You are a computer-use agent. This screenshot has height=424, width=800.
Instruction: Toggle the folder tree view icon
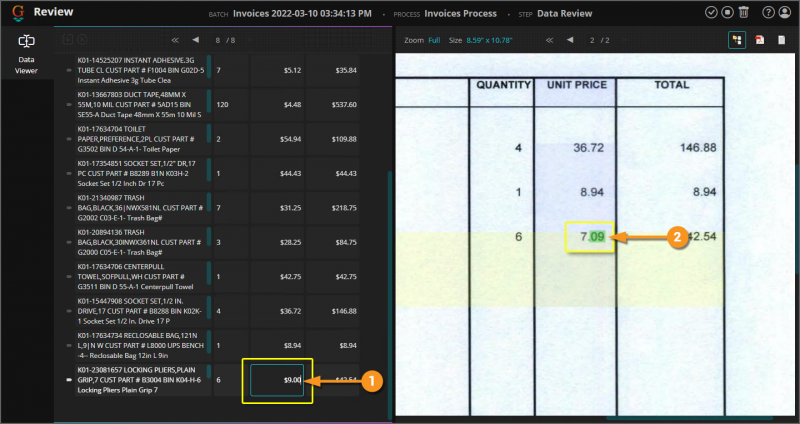tap(737, 40)
